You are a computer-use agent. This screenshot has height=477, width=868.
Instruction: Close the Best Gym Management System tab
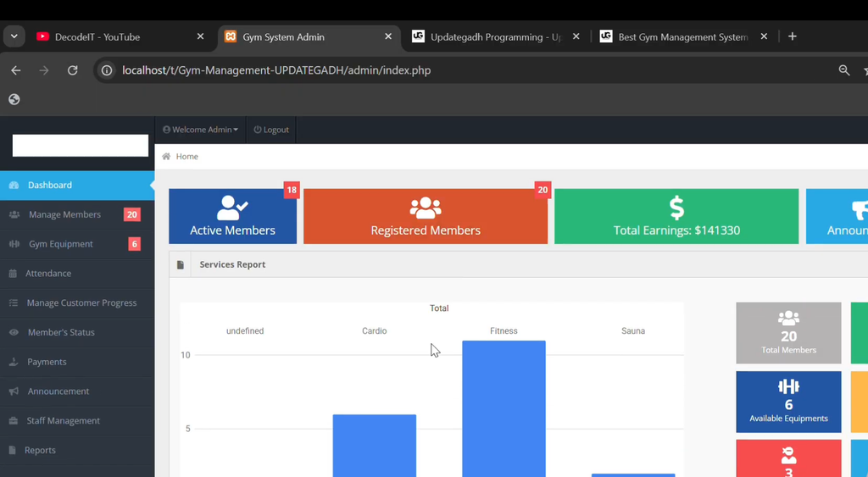pyautogui.click(x=764, y=36)
